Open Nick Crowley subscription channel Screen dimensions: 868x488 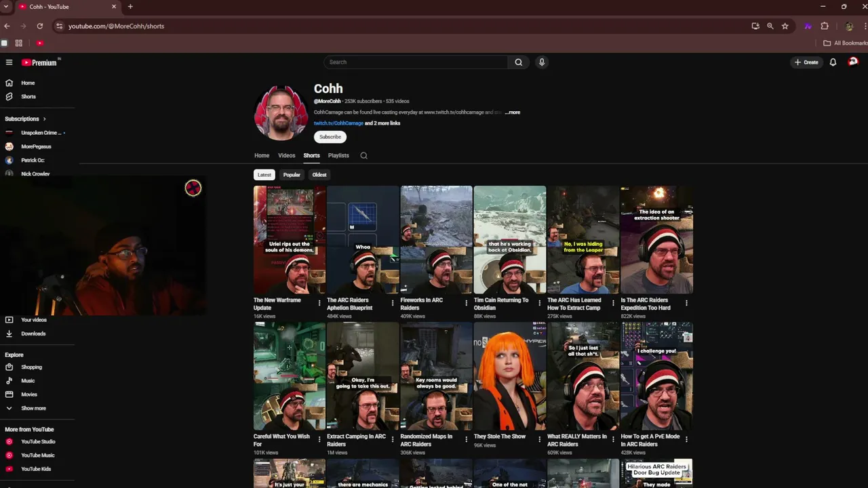(x=35, y=174)
